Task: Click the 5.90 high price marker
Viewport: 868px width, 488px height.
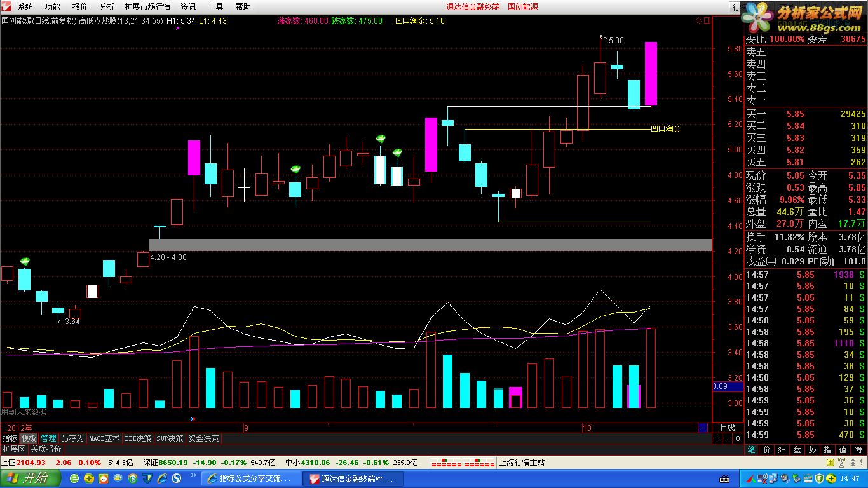Action: coord(616,41)
